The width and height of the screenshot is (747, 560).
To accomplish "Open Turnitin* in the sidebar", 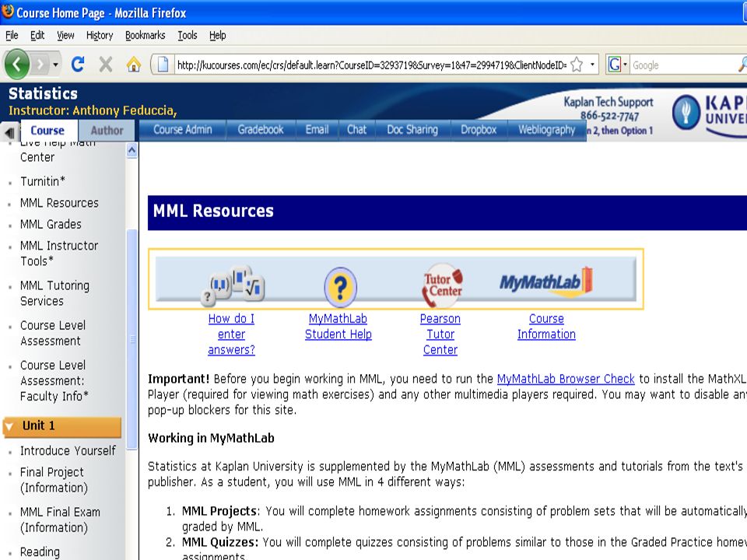I will click(42, 181).
